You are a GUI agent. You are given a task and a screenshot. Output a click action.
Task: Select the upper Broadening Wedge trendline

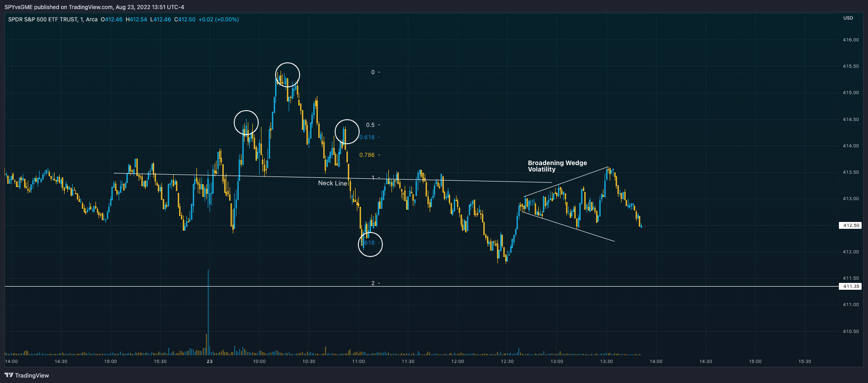click(x=566, y=182)
